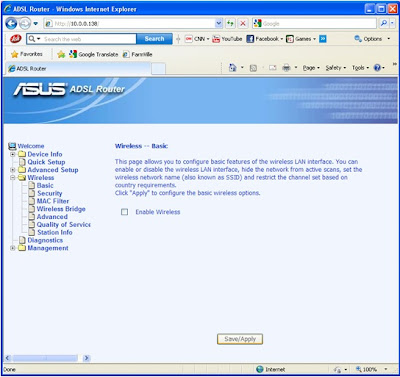This screenshot has height=377, width=400.
Task: Open the search provider dropdown arrow
Action: (x=392, y=23)
